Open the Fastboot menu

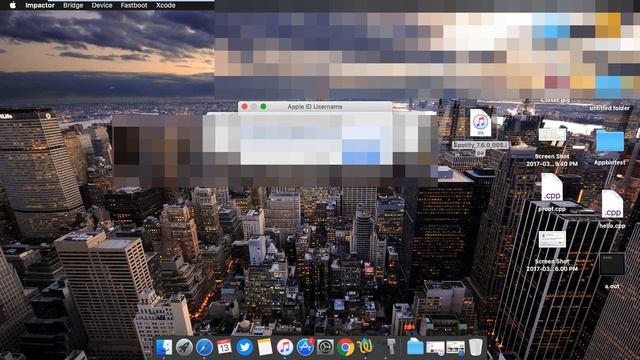[x=134, y=5]
